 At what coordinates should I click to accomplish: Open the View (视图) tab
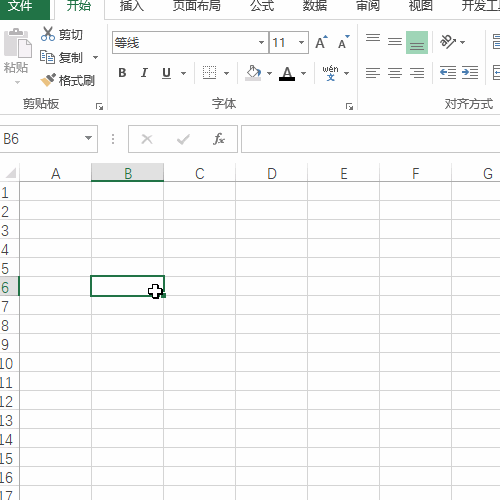[x=421, y=6]
